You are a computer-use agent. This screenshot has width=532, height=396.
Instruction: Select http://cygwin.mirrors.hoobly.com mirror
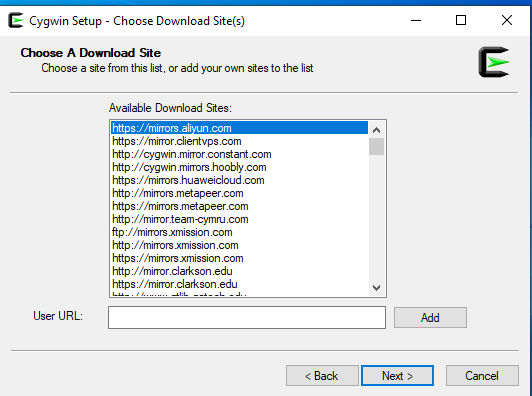(240, 167)
